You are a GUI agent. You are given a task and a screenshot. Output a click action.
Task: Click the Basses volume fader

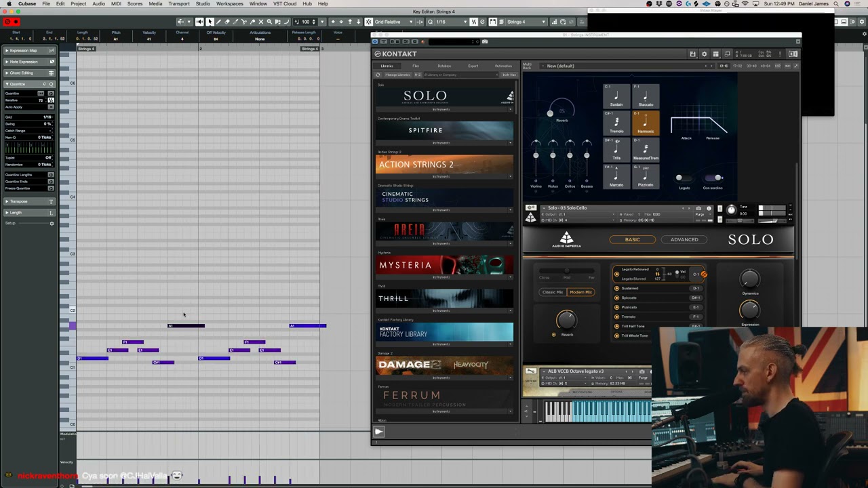[x=587, y=155]
